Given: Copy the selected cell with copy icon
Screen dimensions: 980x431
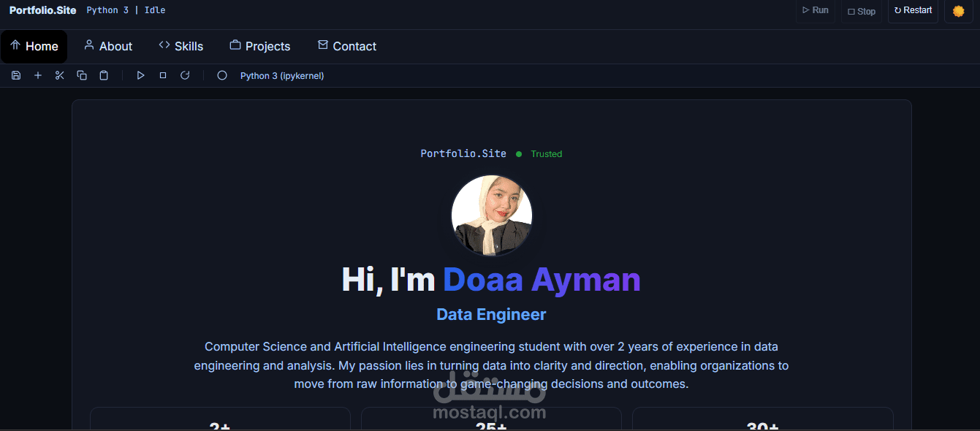Looking at the screenshot, I should click(81, 75).
